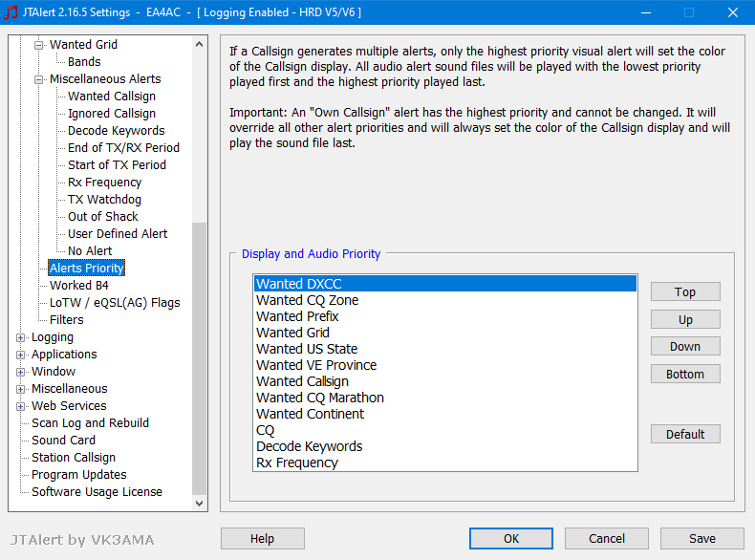The image size is (755, 560).
Task: Reset priorities with the Default button
Action: pos(685,434)
